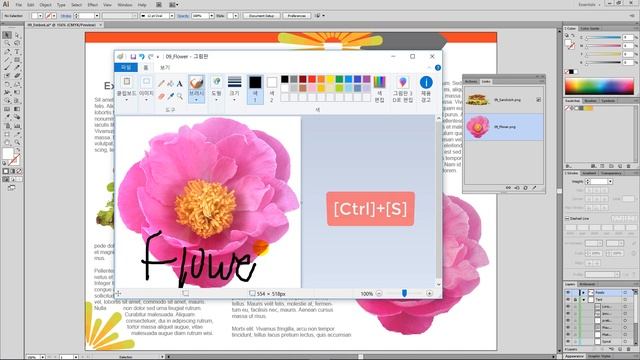Switch to the View tab in Paint
Image resolution: width=640 pixels, height=360 pixels.
click(165, 68)
